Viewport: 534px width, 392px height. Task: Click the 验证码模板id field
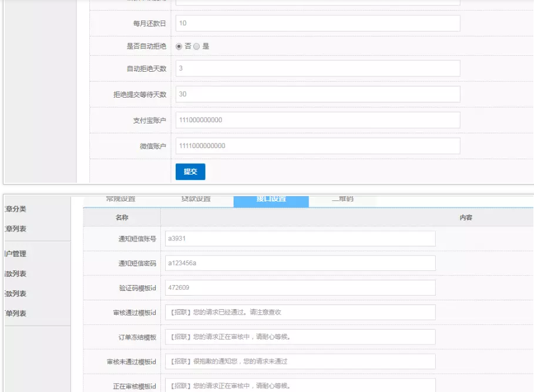click(300, 288)
